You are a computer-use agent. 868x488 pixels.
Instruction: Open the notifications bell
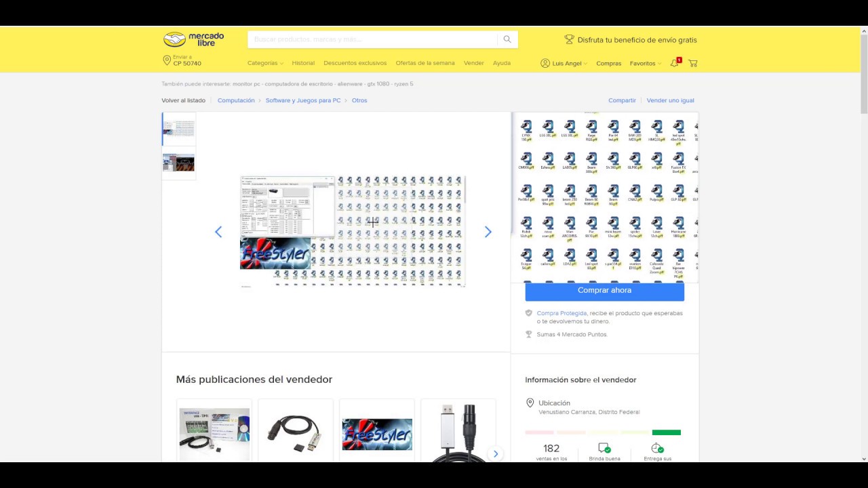(675, 63)
